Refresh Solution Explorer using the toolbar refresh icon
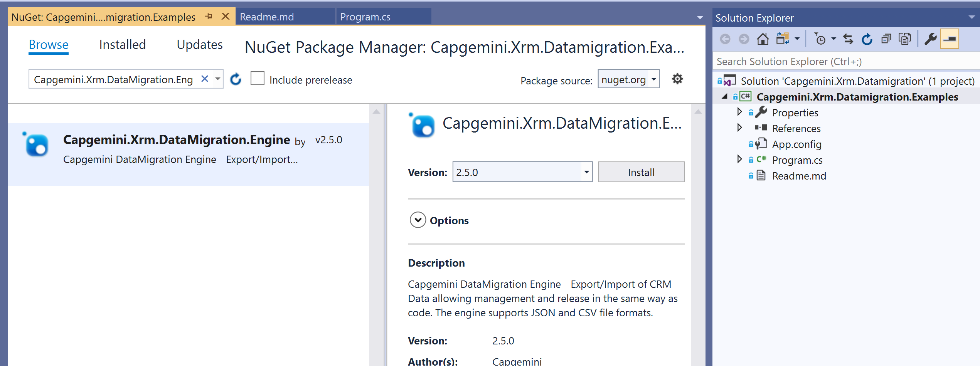This screenshot has height=366, width=980. 867,39
